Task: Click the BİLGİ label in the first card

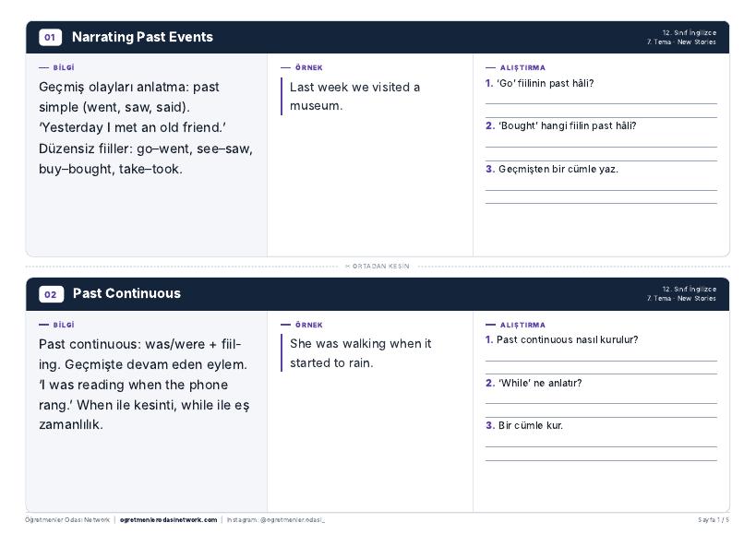Action: click(x=63, y=67)
